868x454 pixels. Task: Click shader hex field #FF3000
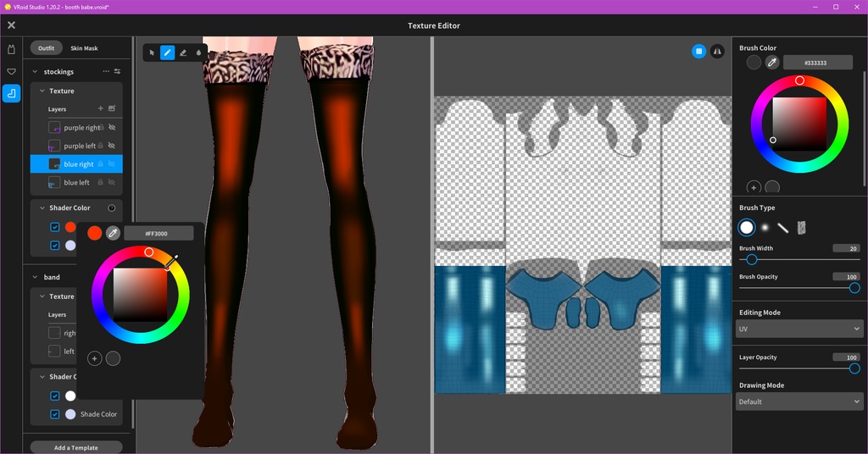click(x=159, y=234)
